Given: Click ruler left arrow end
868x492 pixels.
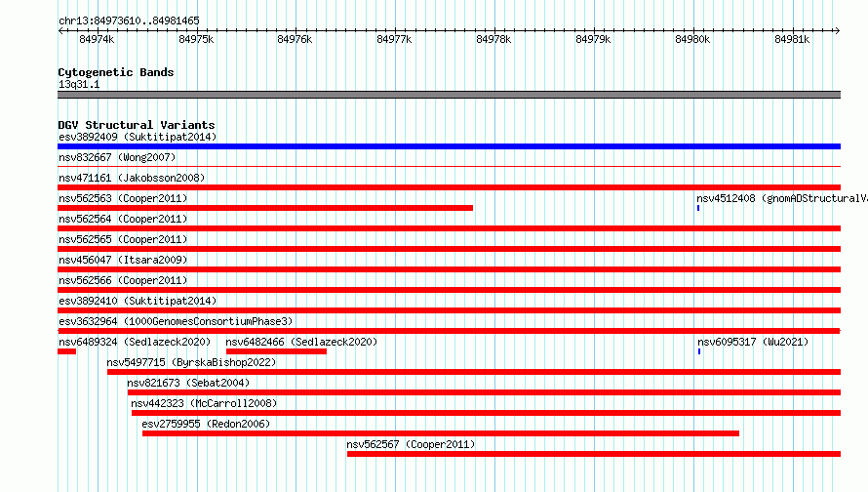Looking at the screenshot, I should pos(60,30).
